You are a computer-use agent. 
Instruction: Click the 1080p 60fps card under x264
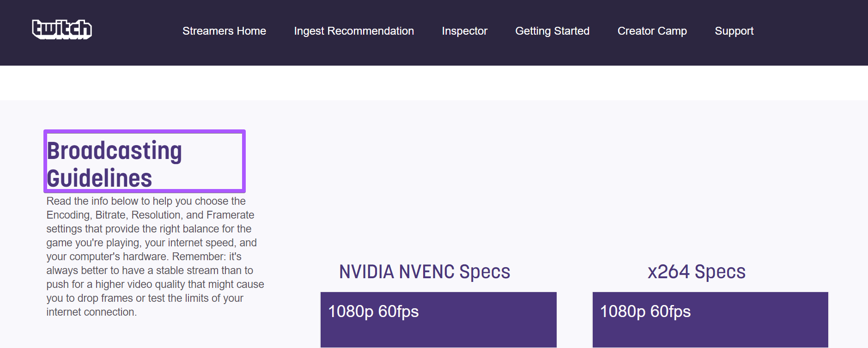[x=710, y=319]
